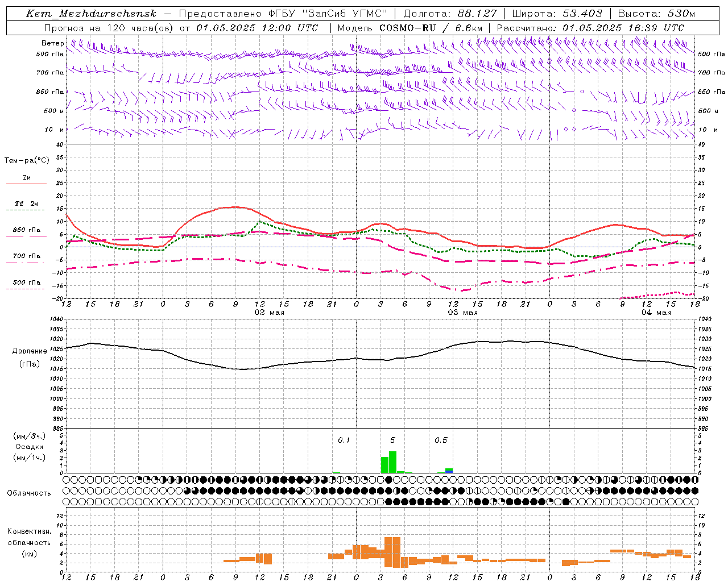
Task: Click the 1040 pressure tick on left axis
Action: coord(56,319)
